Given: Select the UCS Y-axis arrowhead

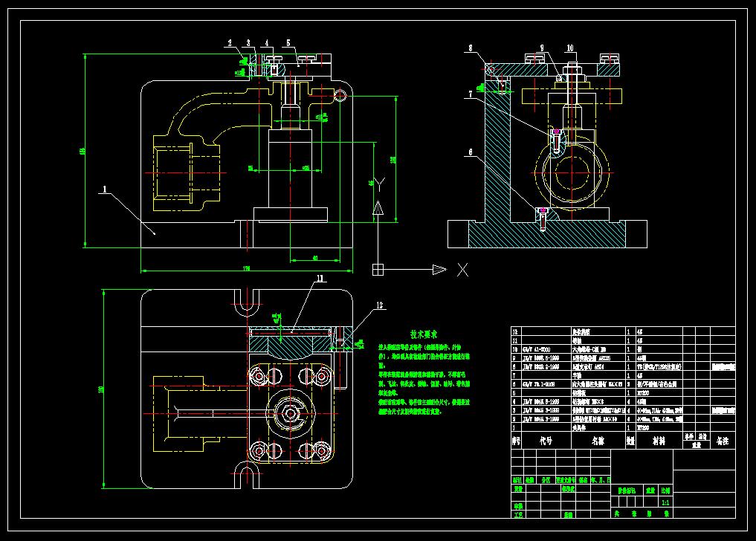Looking at the screenshot, I should (378, 208).
